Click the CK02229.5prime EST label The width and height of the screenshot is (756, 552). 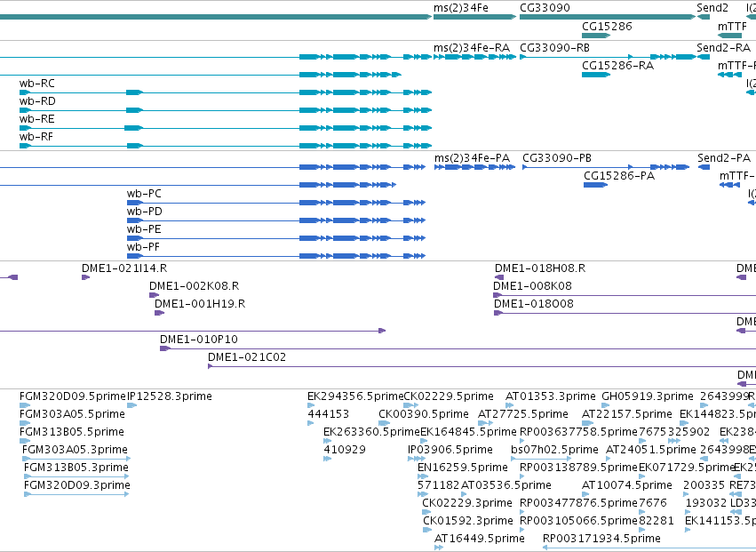(x=449, y=396)
